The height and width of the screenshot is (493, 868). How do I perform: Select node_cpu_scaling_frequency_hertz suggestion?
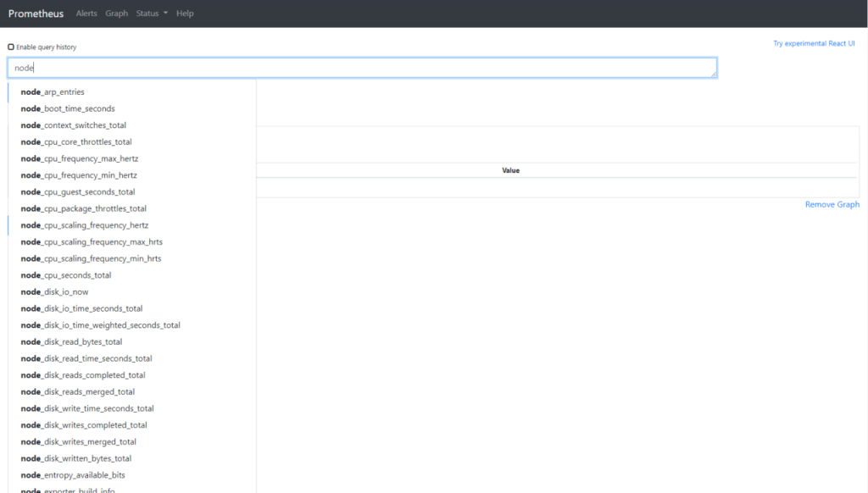[132, 225]
